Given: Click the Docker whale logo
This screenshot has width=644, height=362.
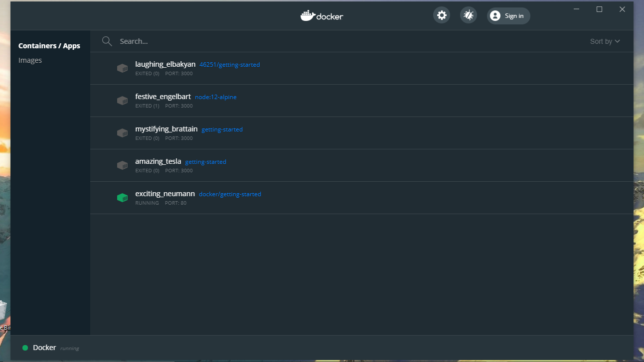Looking at the screenshot, I should pos(308,15).
